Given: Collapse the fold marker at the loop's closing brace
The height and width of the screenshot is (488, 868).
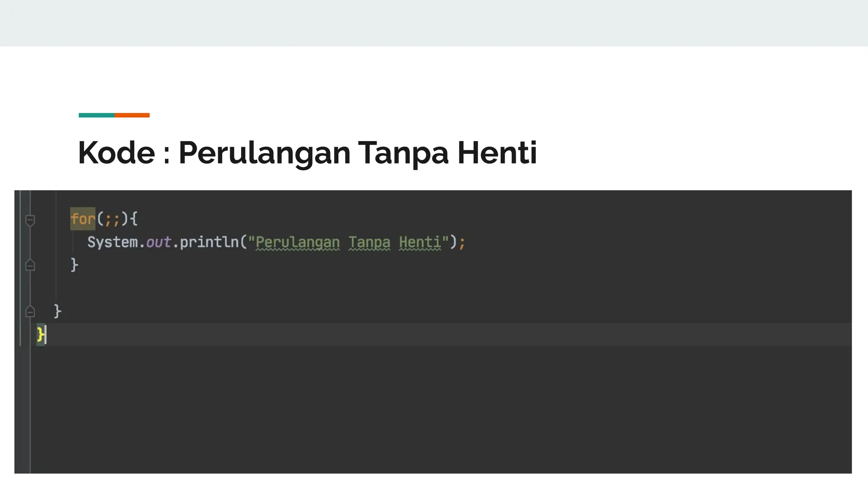Looking at the screenshot, I should [x=30, y=265].
